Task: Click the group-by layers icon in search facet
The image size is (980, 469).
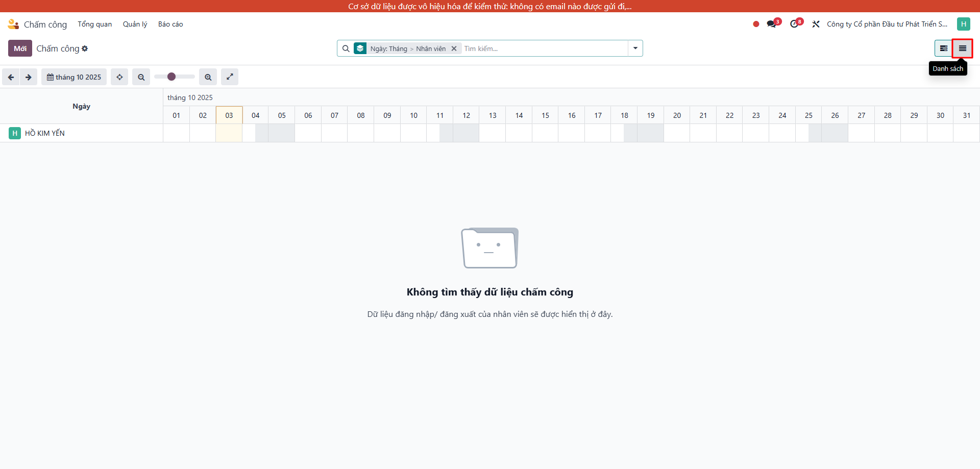Action: 360,48
